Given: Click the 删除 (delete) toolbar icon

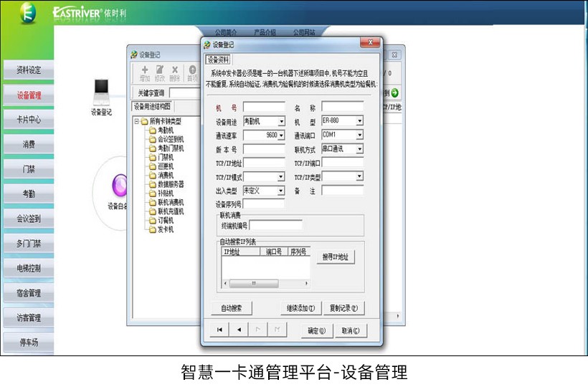Looking at the screenshot, I should (x=175, y=73).
